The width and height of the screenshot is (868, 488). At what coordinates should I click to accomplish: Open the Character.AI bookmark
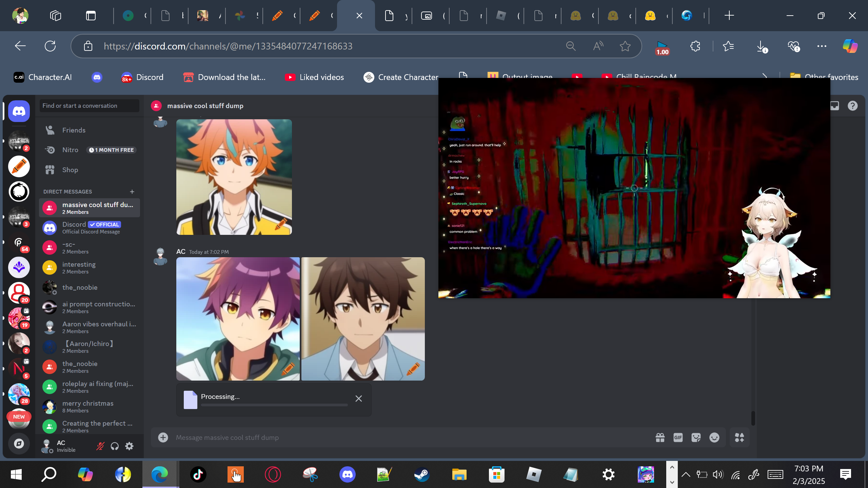click(x=43, y=77)
